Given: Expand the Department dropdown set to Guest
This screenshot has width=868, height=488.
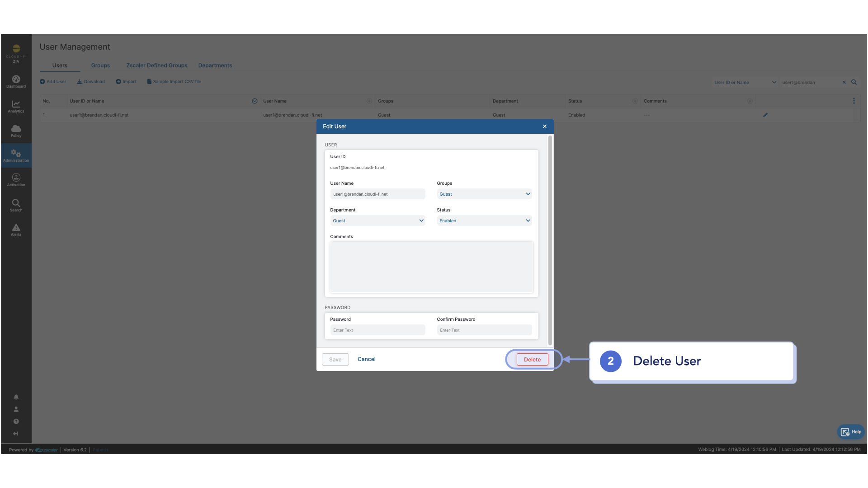Looking at the screenshot, I should [x=377, y=221].
